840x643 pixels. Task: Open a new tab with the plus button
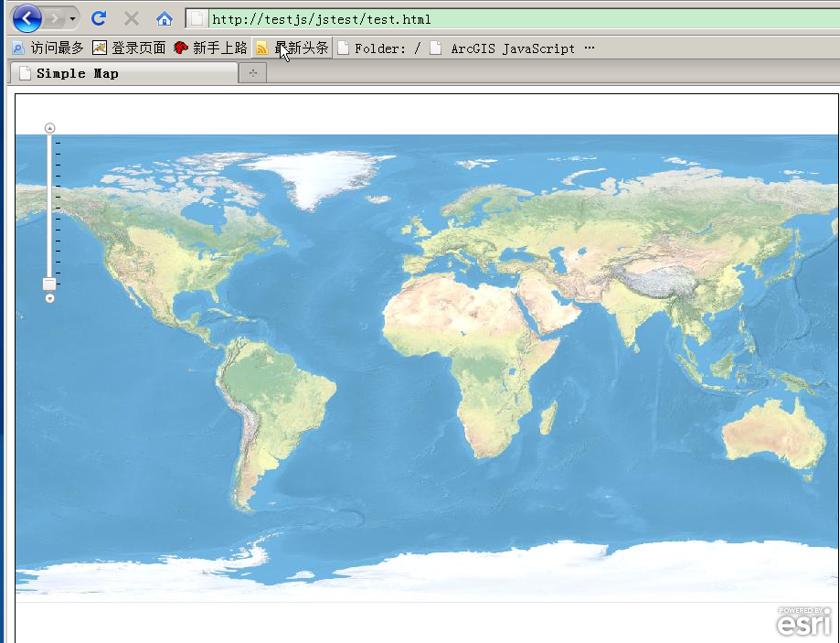[252, 73]
